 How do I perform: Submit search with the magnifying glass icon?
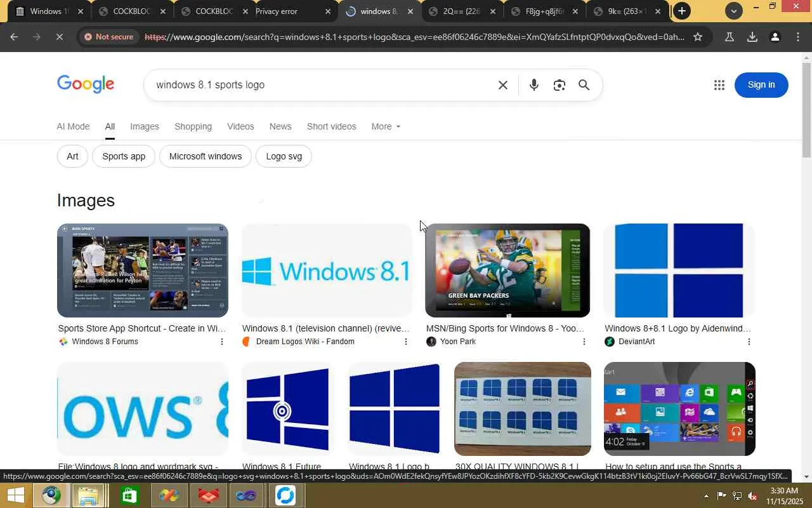click(584, 85)
